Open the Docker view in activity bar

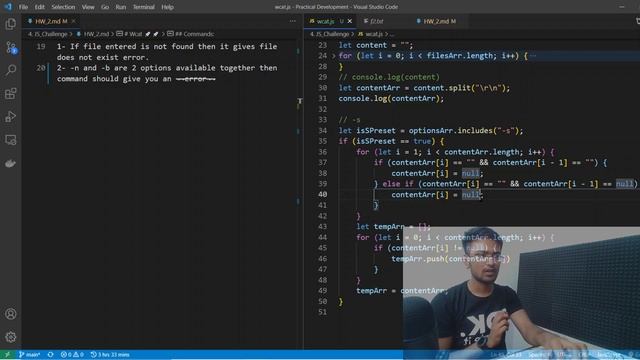11,163
